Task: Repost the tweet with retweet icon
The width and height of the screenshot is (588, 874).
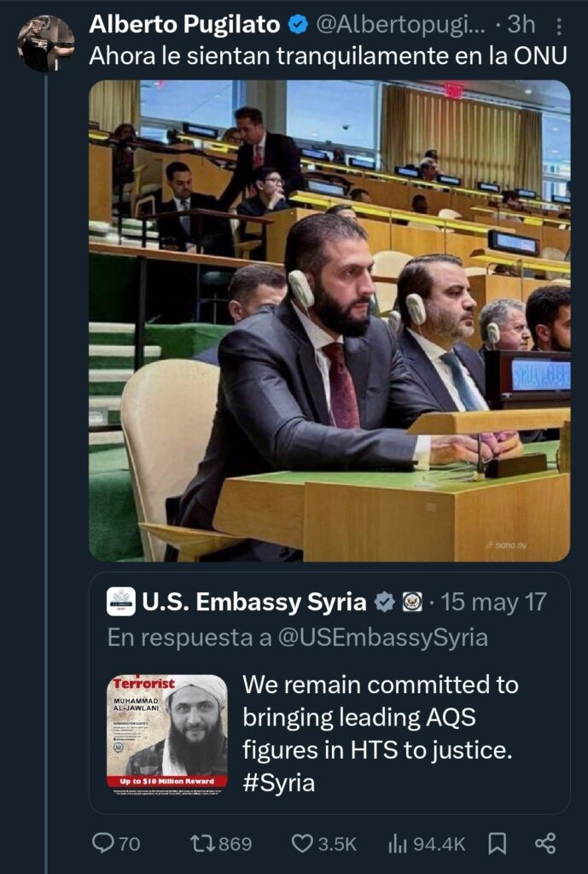Action: (x=202, y=842)
